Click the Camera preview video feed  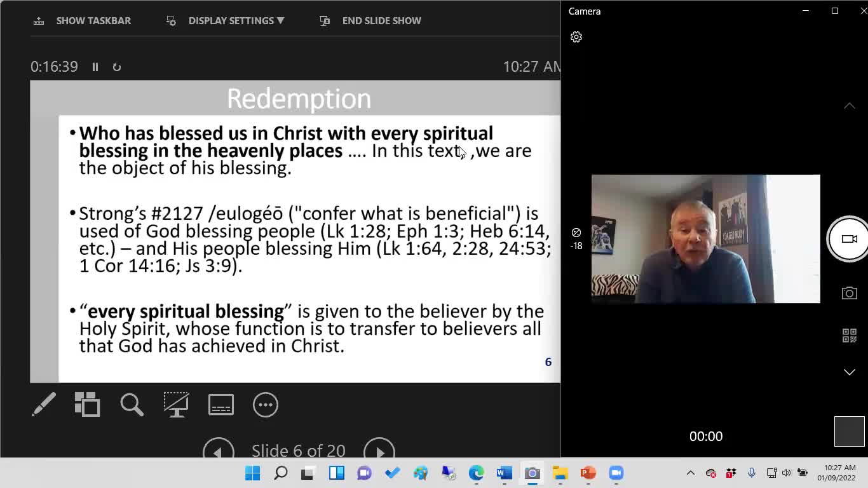click(x=706, y=239)
